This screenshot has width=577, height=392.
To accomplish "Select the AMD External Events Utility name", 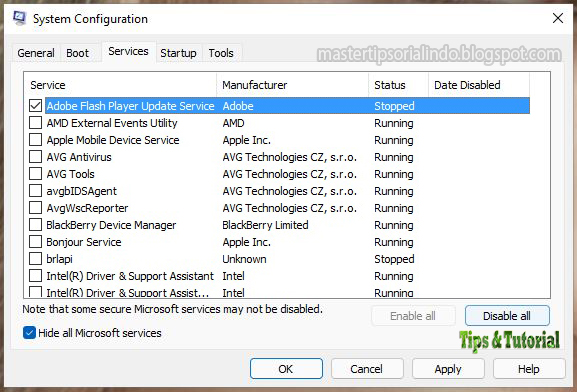I will coord(112,123).
